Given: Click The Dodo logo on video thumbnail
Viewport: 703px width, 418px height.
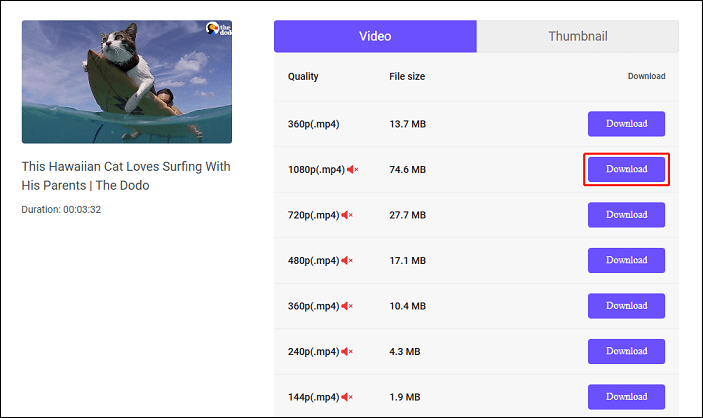Looking at the screenshot, I should coord(219,31).
